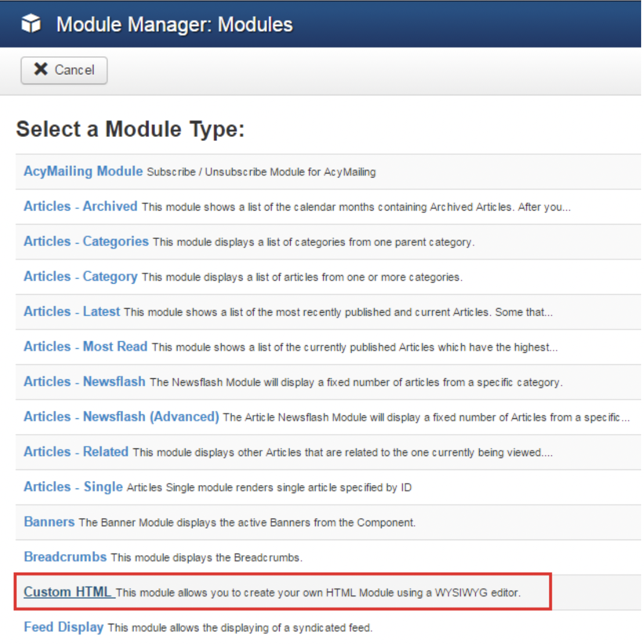
Task: Click the "Module Manager: Modules" page title
Action: (x=174, y=24)
